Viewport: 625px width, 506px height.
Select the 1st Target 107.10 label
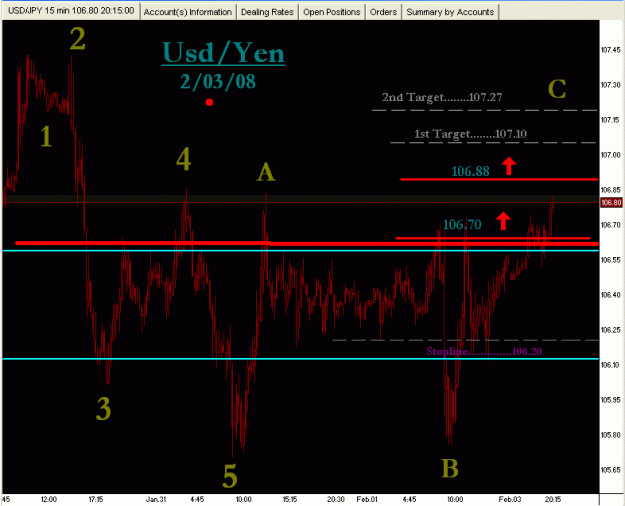470,134
